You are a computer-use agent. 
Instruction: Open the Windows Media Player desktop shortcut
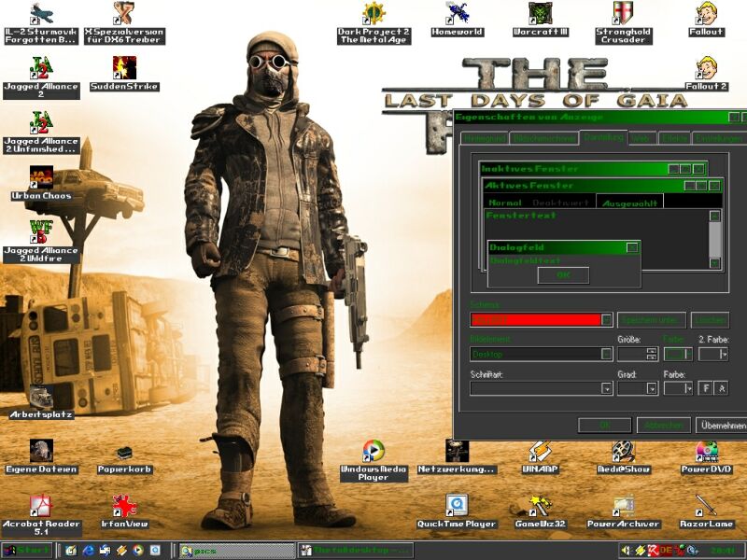[373, 460]
